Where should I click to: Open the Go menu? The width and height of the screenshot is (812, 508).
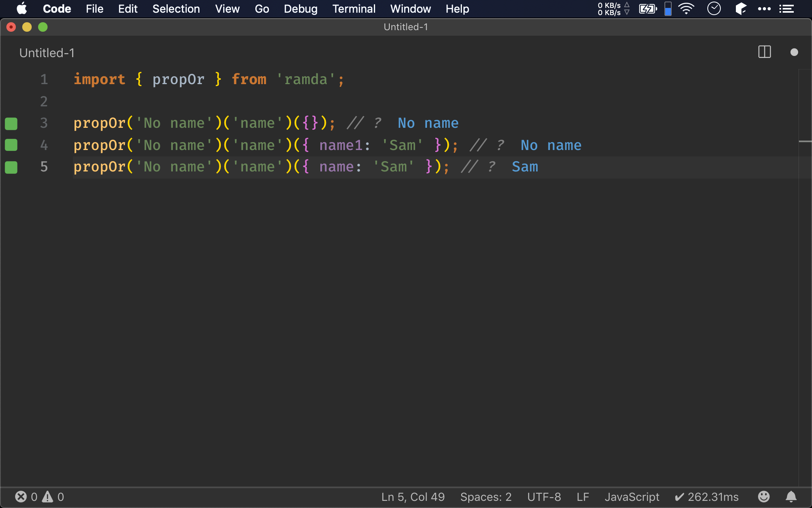point(262,9)
